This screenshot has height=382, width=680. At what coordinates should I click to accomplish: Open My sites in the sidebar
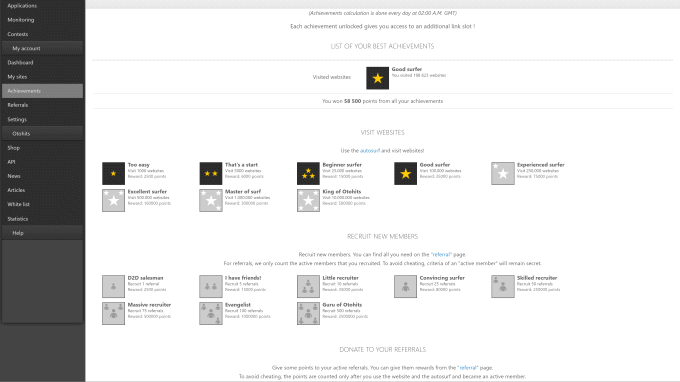pos(42,77)
